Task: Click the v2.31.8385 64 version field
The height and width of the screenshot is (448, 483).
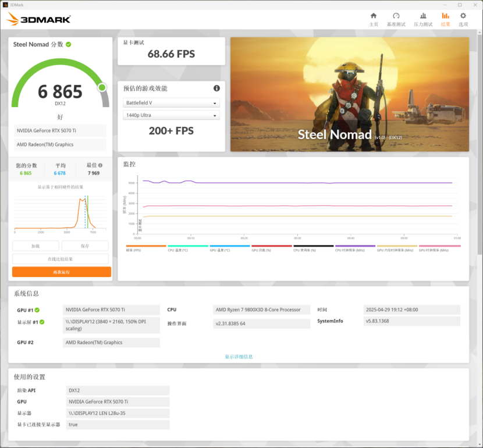Action: pos(261,323)
